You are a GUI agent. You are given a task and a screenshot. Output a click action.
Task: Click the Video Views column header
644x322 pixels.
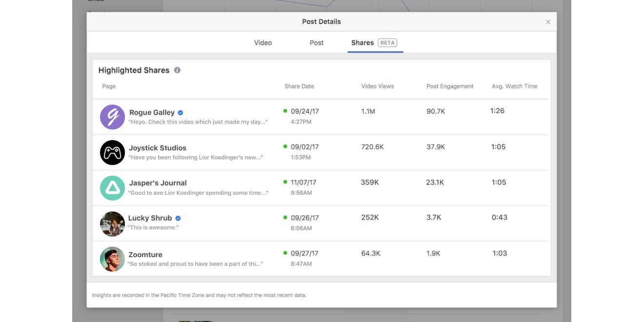coord(377,86)
